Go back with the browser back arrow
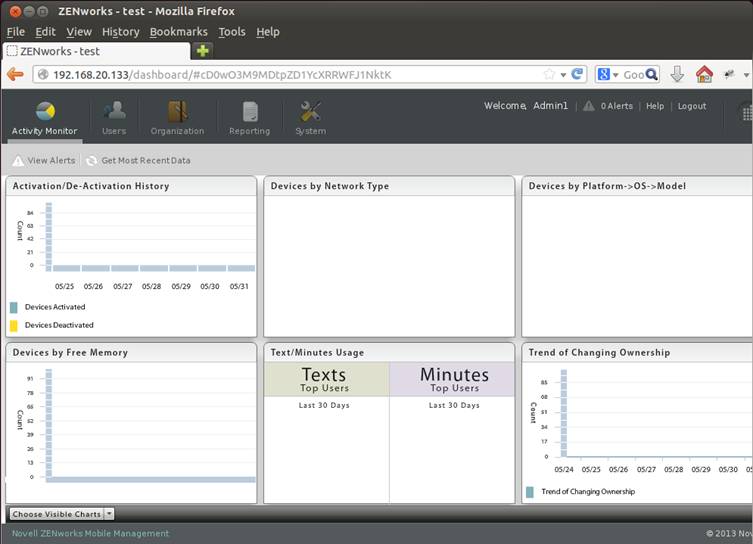The height and width of the screenshot is (544, 753). click(15, 74)
